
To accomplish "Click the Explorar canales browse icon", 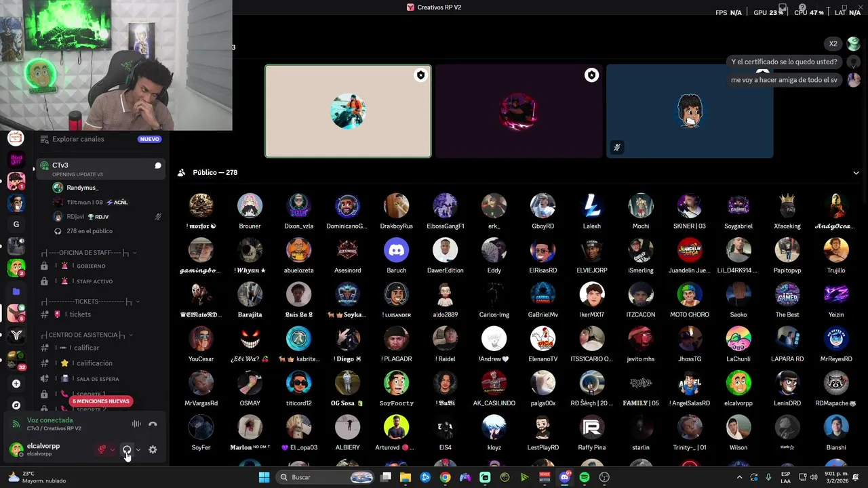I will 44,139.
